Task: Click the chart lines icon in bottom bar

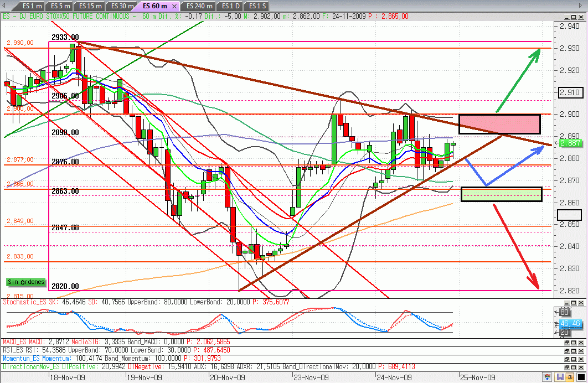Action: pos(548,377)
